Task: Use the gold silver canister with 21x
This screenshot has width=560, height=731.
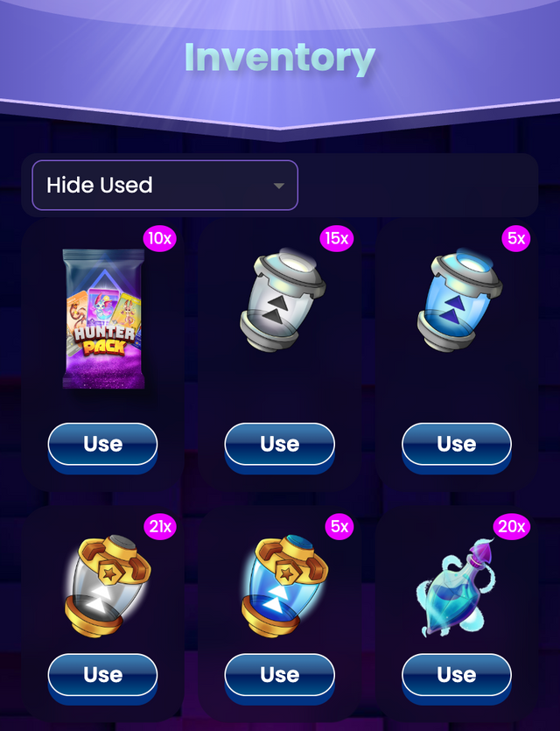Action: (x=103, y=675)
